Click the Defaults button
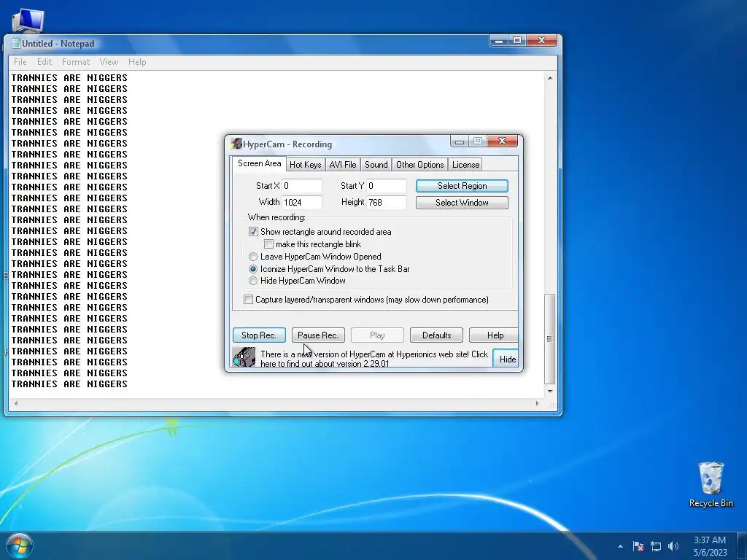Viewport: 747px width, 560px height. [436, 335]
